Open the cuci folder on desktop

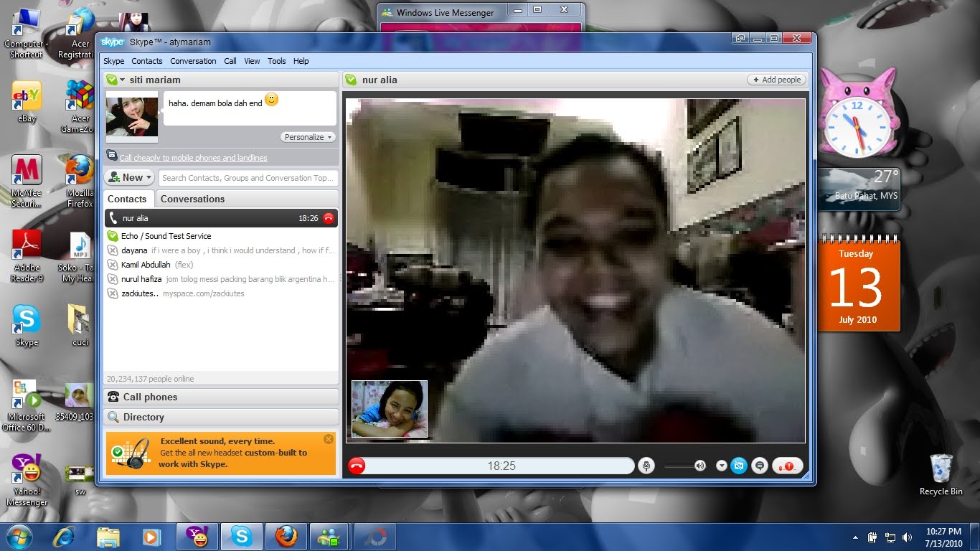[80, 326]
